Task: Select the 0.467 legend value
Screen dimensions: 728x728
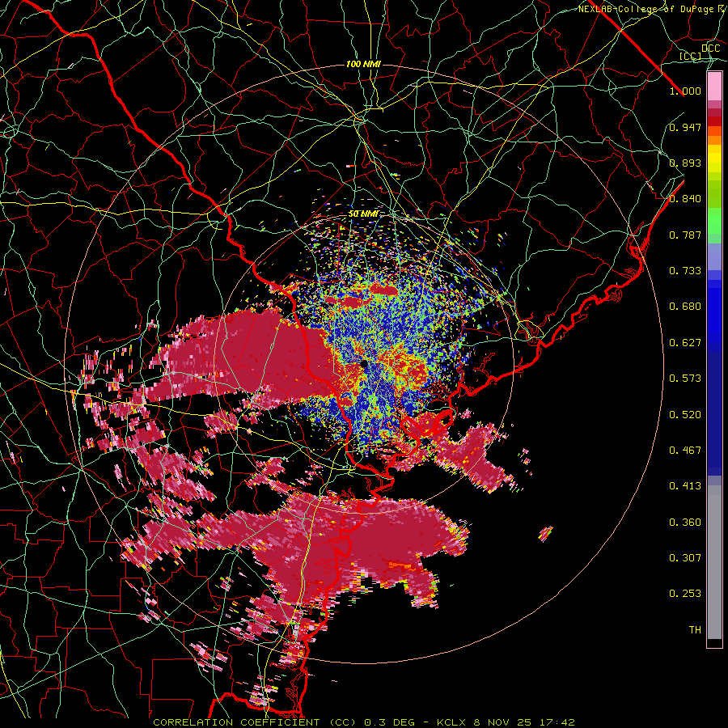Action: coord(685,451)
